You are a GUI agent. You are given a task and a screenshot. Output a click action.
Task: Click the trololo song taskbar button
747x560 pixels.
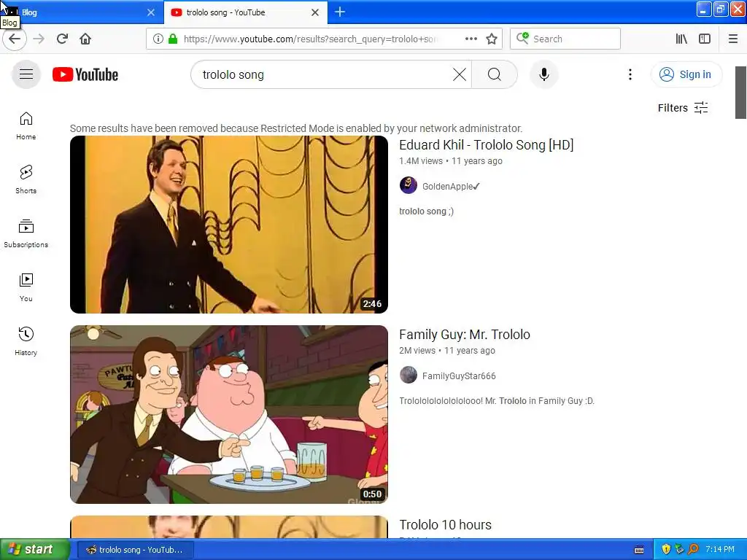(x=135, y=550)
